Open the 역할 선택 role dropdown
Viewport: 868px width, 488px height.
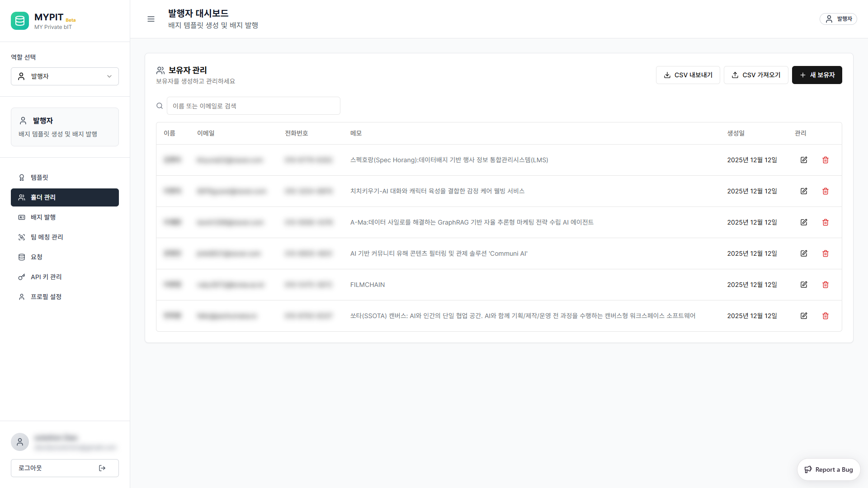tap(65, 76)
